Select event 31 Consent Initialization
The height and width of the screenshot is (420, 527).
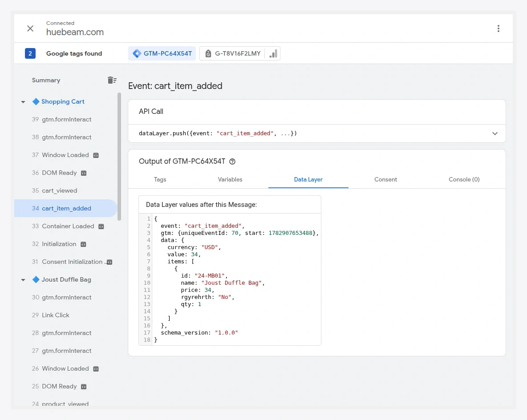pos(66,262)
